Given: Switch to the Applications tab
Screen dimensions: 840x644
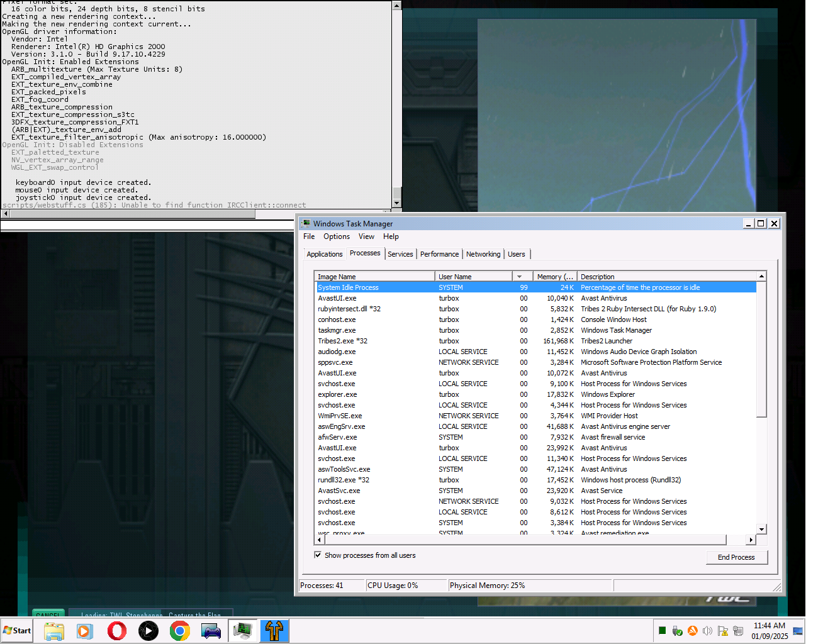Looking at the screenshot, I should pyautogui.click(x=325, y=254).
